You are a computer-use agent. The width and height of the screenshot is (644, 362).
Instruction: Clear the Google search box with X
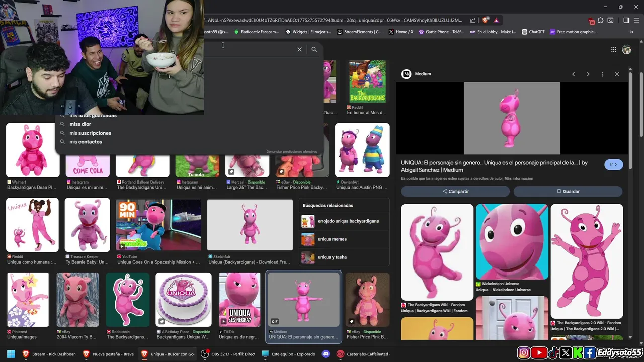point(299,49)
